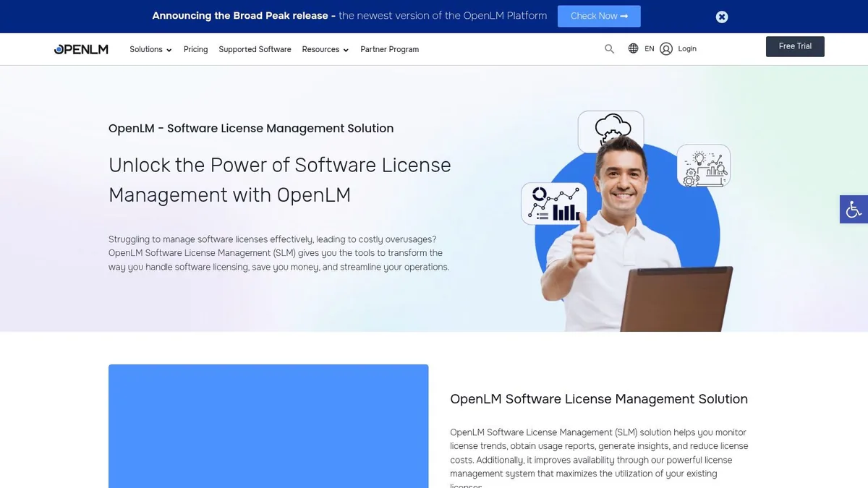
Task: Click the globe language icon
Action: click(633, 48)
